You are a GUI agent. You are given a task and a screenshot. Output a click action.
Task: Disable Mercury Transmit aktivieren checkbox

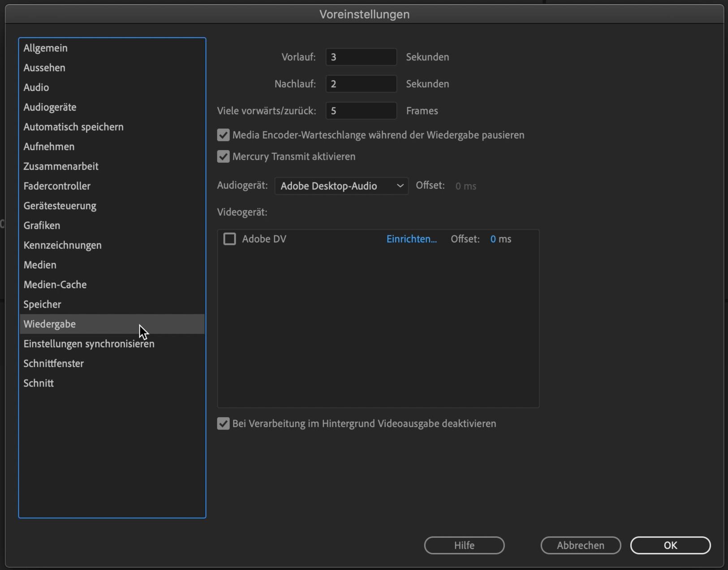[223, 157]
